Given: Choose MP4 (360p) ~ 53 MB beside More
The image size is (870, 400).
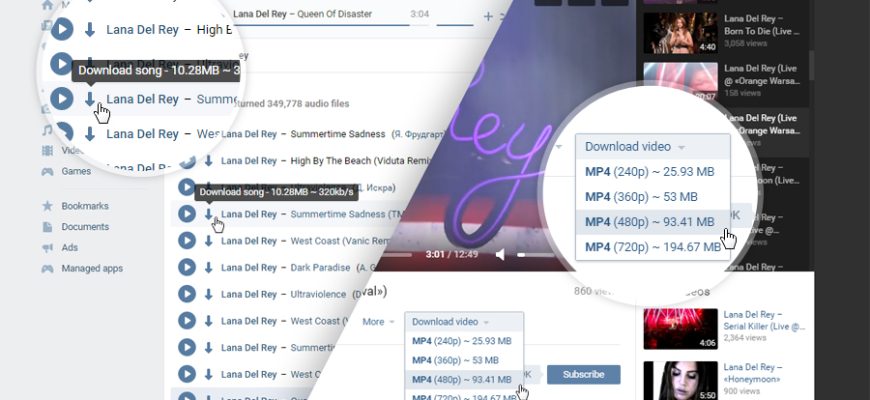Looking at the screenshot, I should [462, 361].
